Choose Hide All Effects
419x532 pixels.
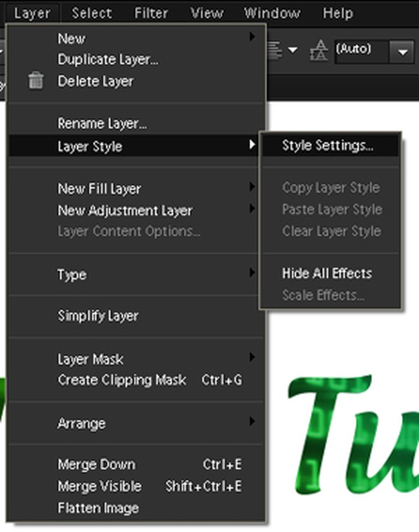tap(327, 273)
